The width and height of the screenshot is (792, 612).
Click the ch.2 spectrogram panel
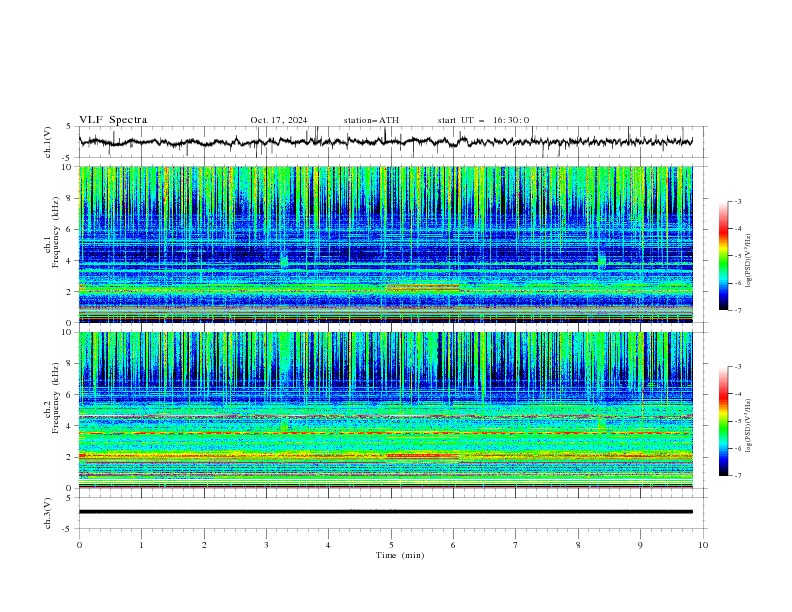point(385,410)
